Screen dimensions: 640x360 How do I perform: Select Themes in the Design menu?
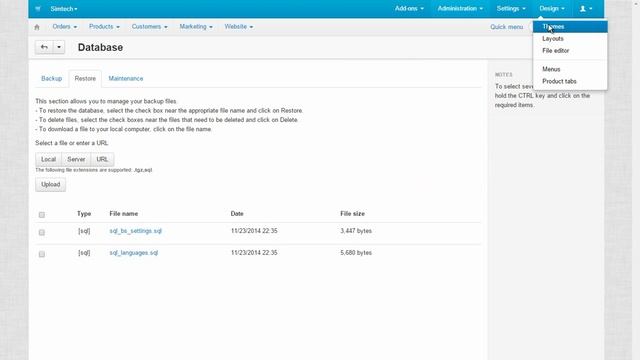point(570,27)
